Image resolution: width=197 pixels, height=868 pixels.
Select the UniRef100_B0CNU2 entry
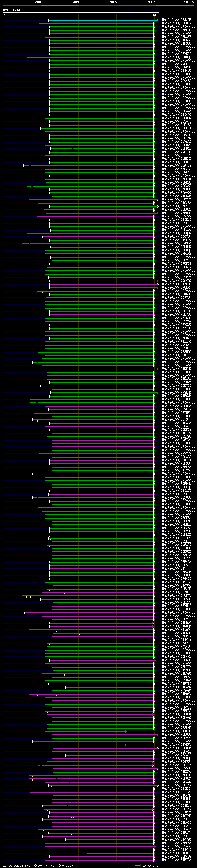[x=177, y=118]
